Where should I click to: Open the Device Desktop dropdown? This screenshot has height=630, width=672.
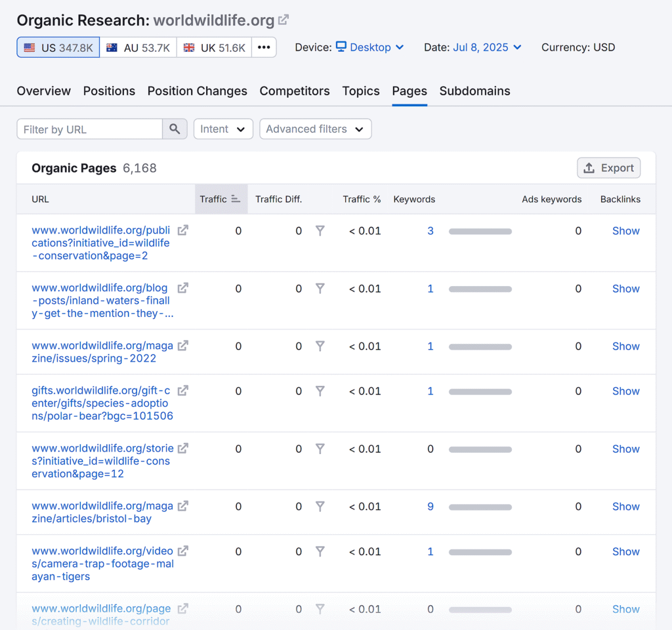click(370, 47)
